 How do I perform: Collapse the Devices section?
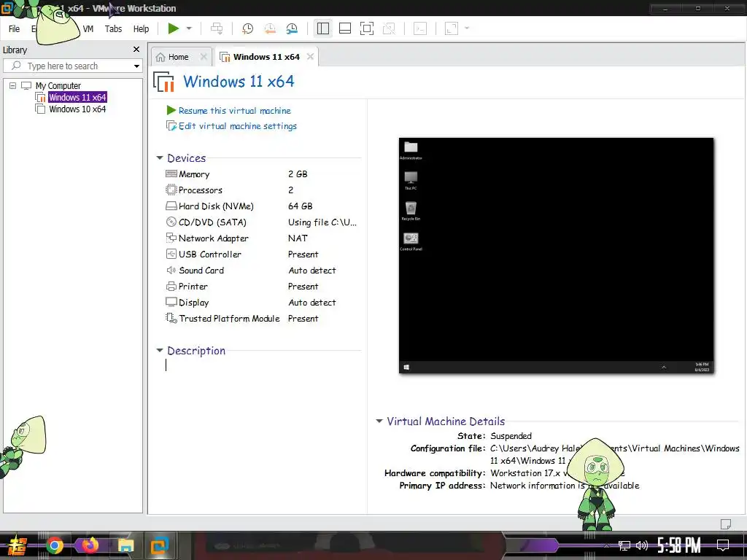(160, 157)
